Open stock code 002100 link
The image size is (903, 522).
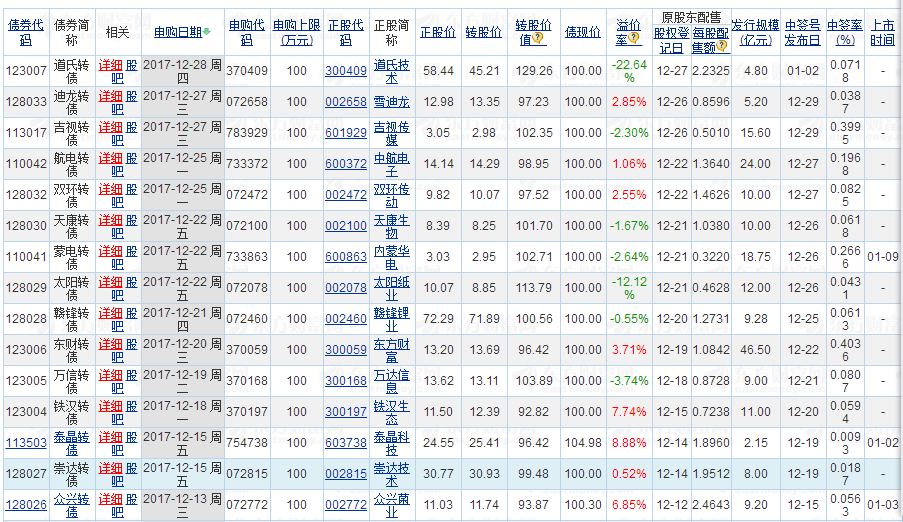(346, 226)
